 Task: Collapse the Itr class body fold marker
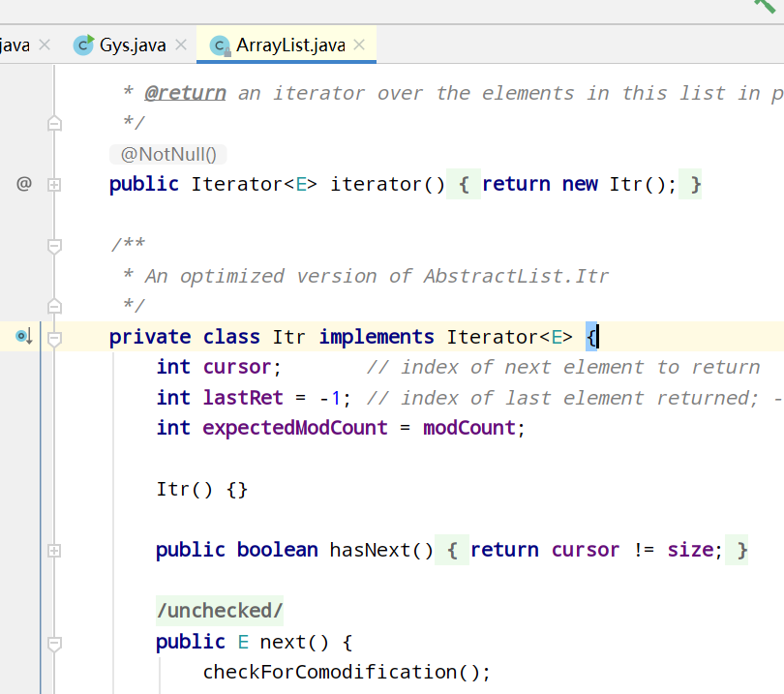pos(54,339)
